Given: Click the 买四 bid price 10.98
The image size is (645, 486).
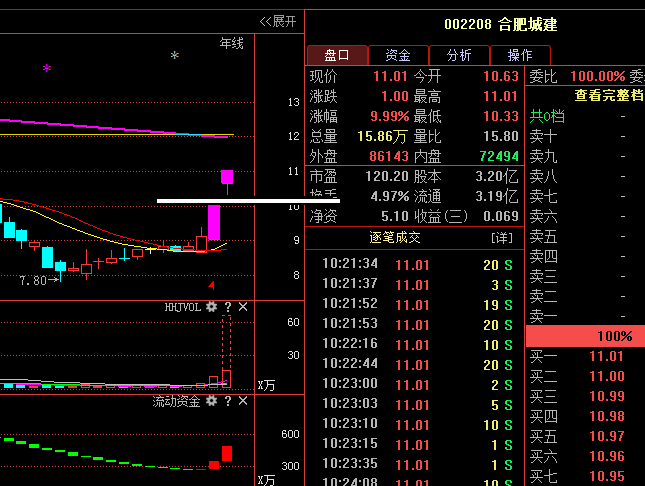Looking at the screenshot, I should pyautogui.click(x=607, y=416).
